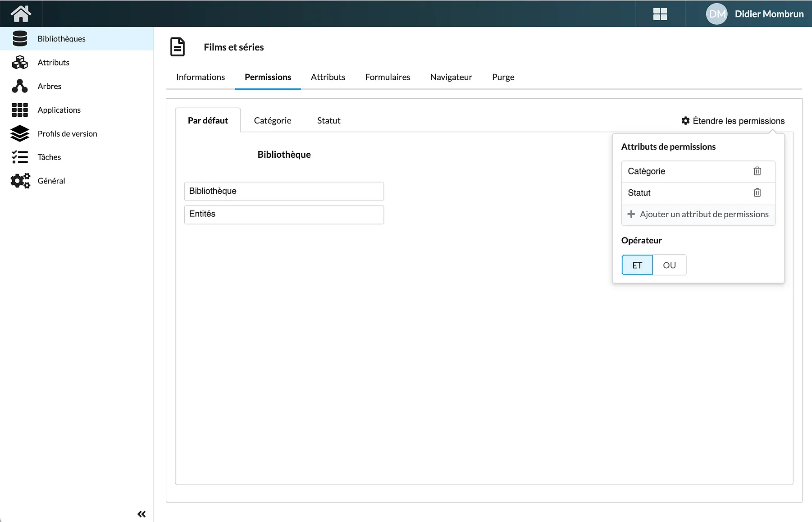Click the home icon in top bar

click(x=21, y=14)
